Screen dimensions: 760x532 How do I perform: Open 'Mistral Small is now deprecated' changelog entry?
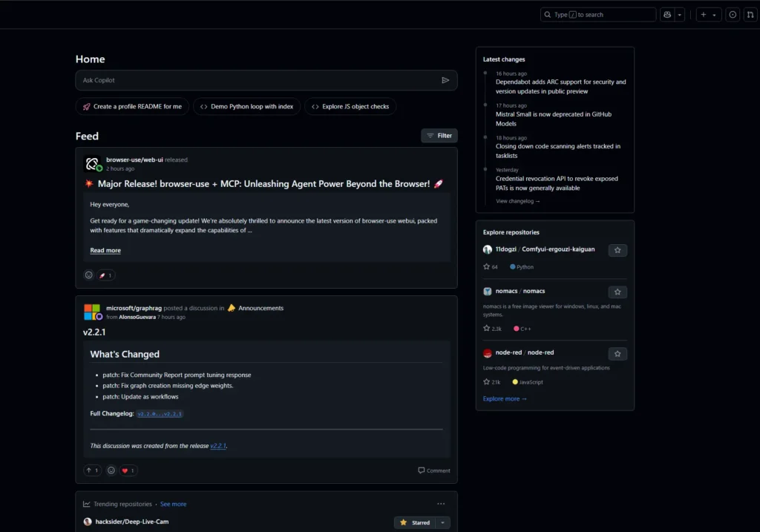pyautogui.click(x=554, y=119)
